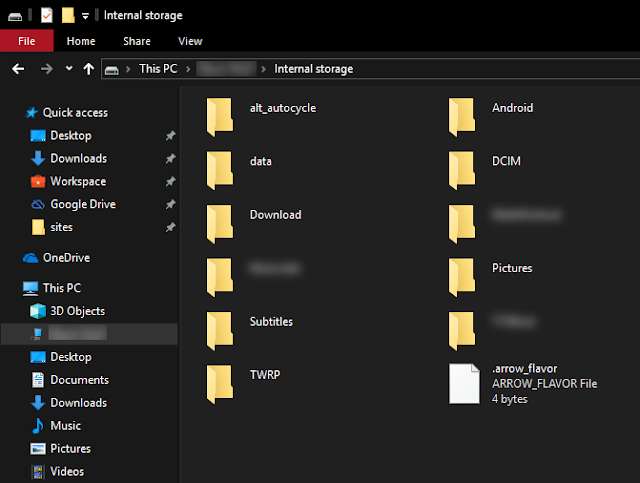The height and width of the screenshot is (483, 640).
Task: Open Pictures under This PC in sidebar
Action: click(x=70, y=448)
